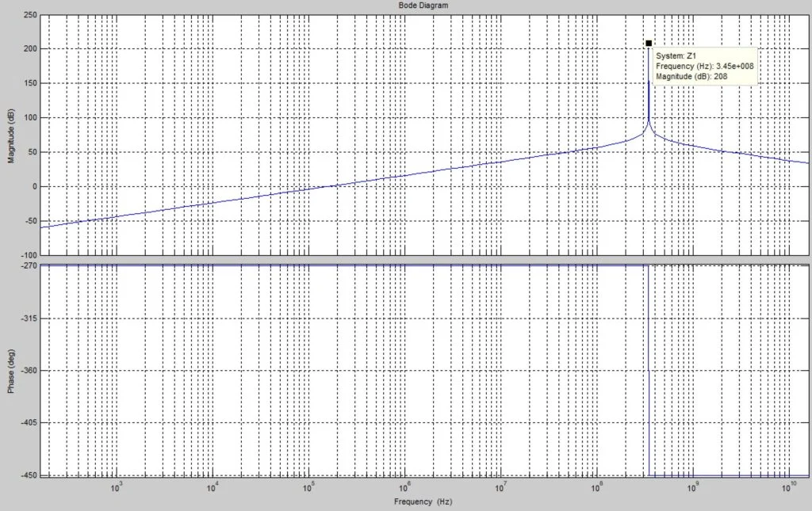Viewport: 812px width, 511px height.
Task: Click the 'Phase (deg)' y-axis label
Action: point(12,371)
